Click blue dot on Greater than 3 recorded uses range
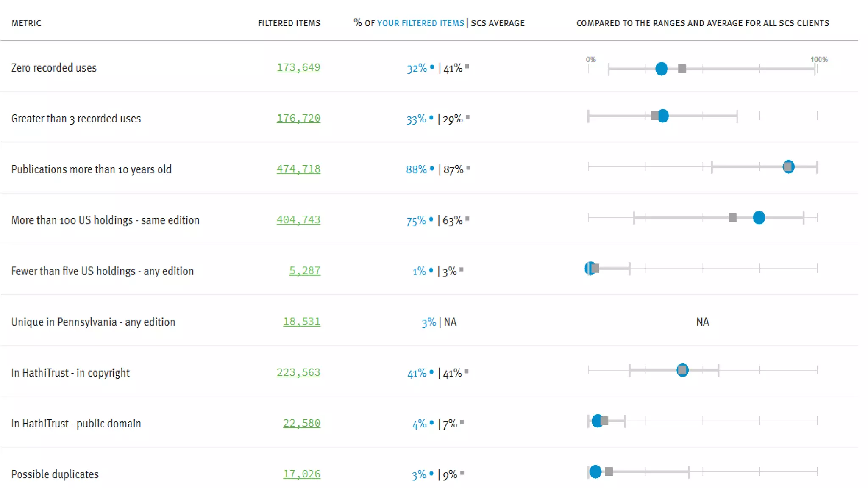 (x=664, y=116)
